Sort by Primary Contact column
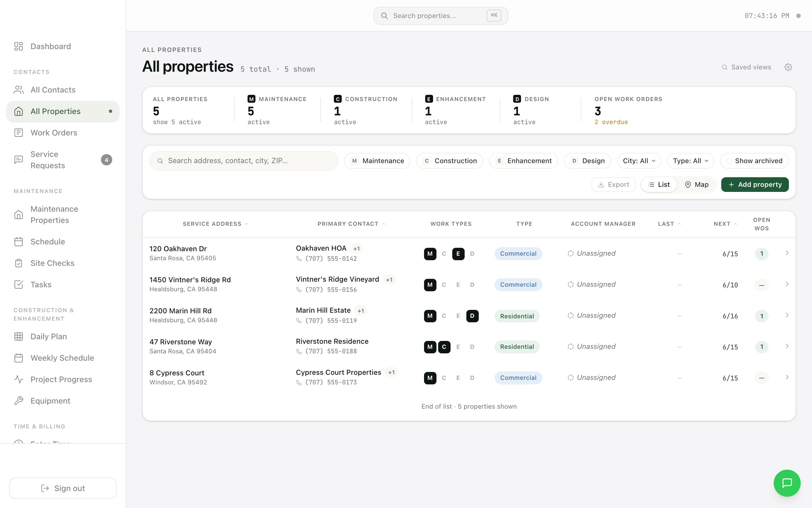The image size is (812, 508). point(351,224)
